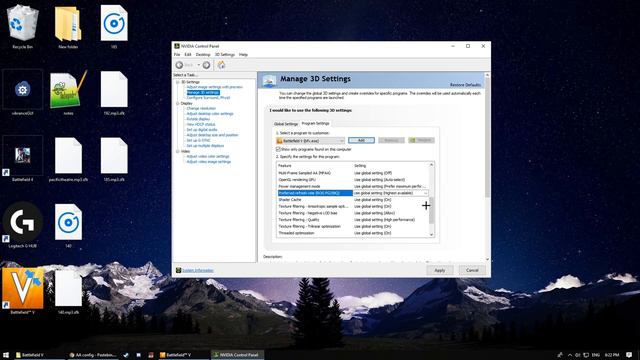Open the System Information link

[x=198, y=271]
